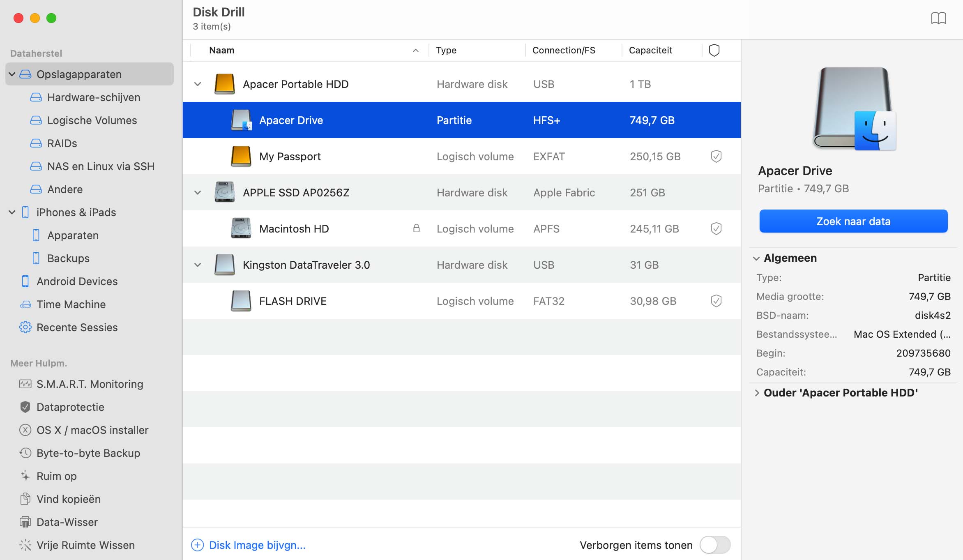Select the Vind kopieën icon
The height and width of the screenshot is (560, 963).
pyautogui.click(x=25, y=499)
